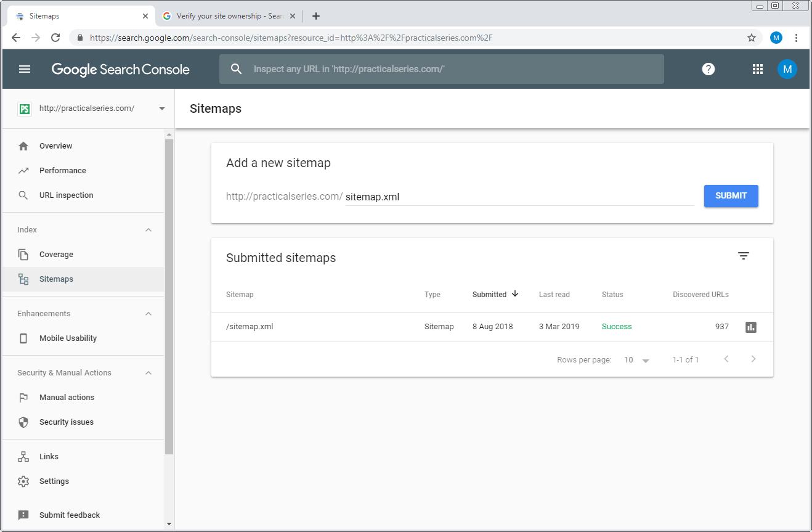Switch to the Verify your site ownership tab
This screenshot has width=812, height=532.
(x=229, y=16)
